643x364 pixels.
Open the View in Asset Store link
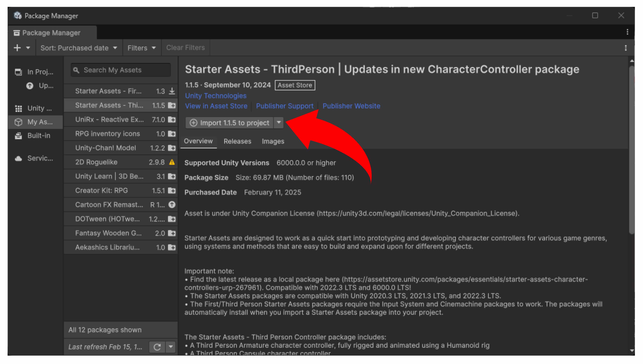tap(216, 106)
